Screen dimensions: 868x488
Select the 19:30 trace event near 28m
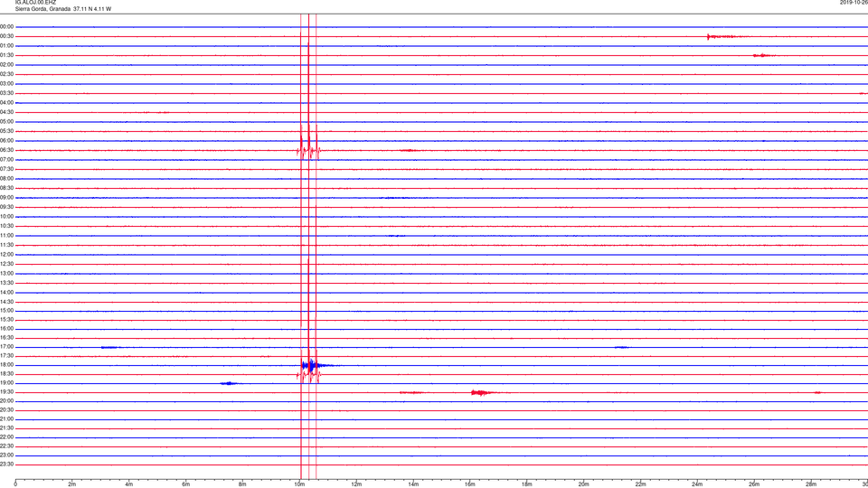tap(817, 393)
